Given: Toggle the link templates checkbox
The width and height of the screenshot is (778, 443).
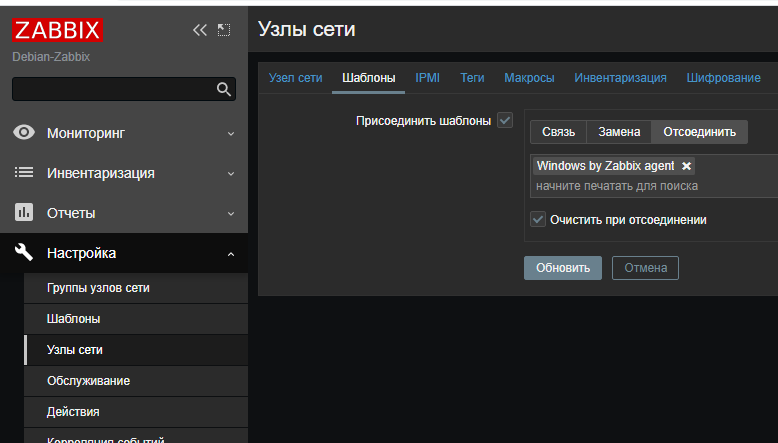Looking at the screenshot, I should tap(505, 121).
